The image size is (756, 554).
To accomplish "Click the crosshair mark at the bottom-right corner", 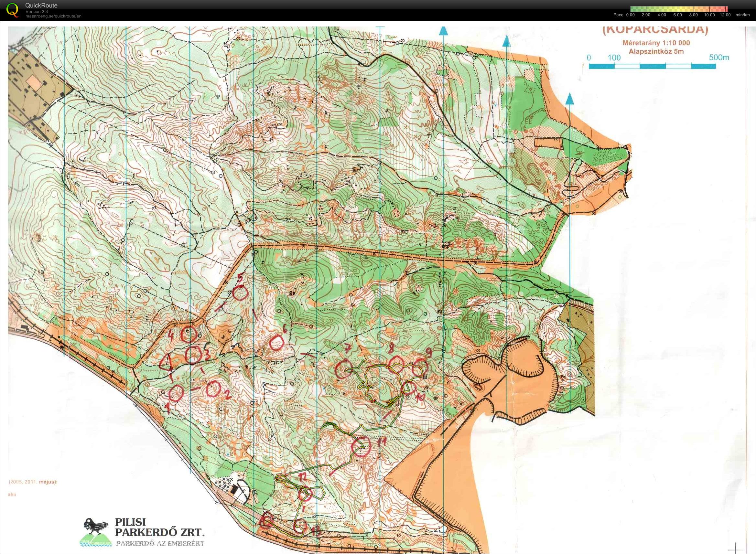I will pos(735,550).
